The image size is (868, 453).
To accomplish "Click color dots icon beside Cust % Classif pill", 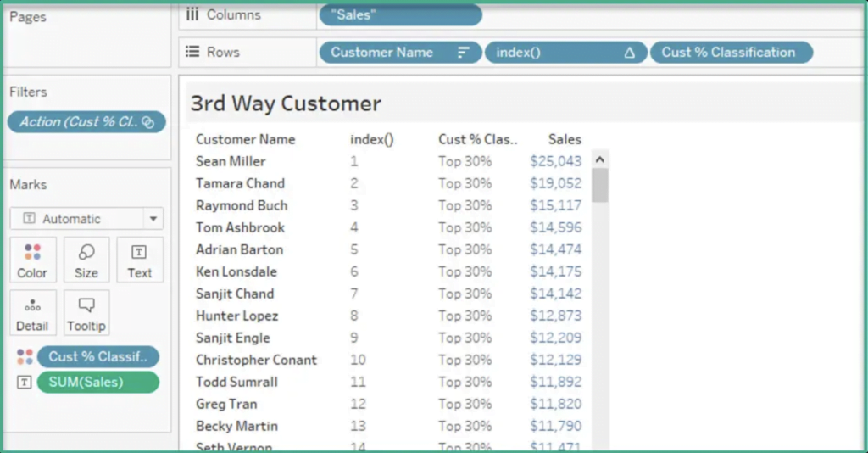I will click(x=24, y=357).
